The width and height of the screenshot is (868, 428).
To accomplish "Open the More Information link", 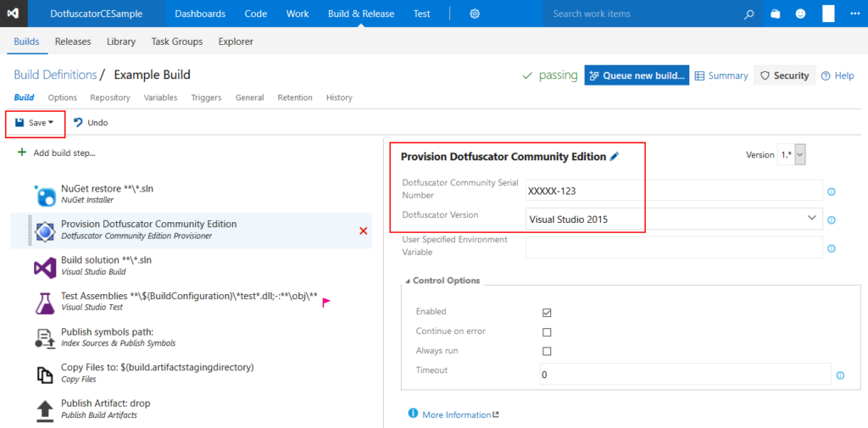I will [456, 414].
